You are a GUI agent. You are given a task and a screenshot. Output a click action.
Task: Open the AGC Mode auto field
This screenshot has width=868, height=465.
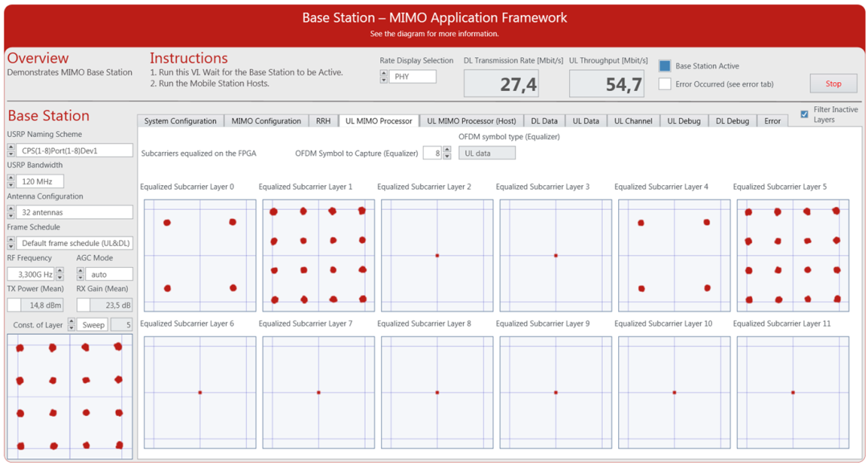[109, 274]
